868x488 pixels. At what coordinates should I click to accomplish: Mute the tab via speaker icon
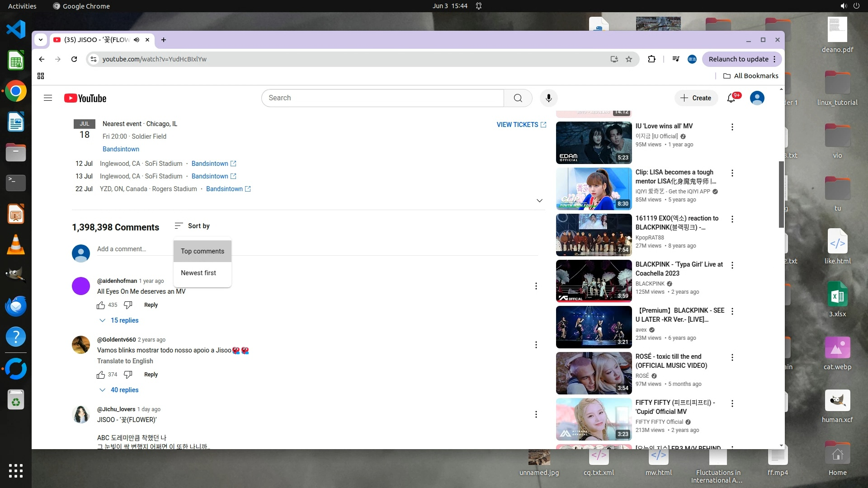[137, 40]
